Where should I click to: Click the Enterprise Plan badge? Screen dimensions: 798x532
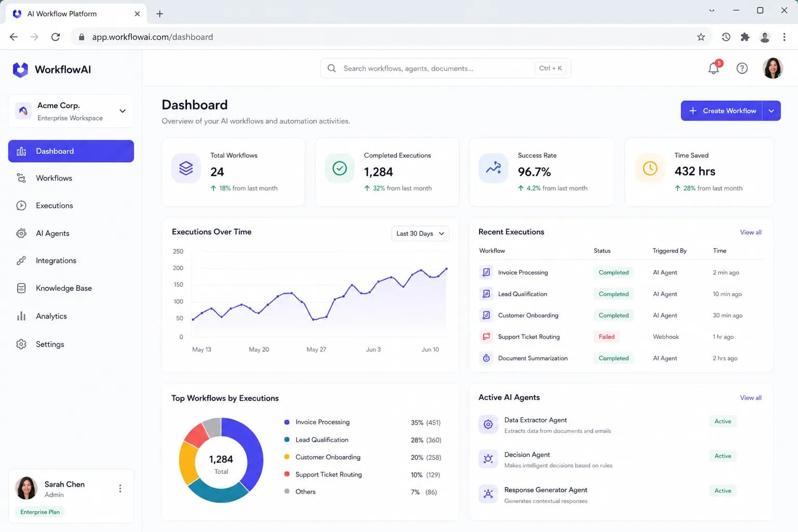pyautogui.click(x=40, y=512)
